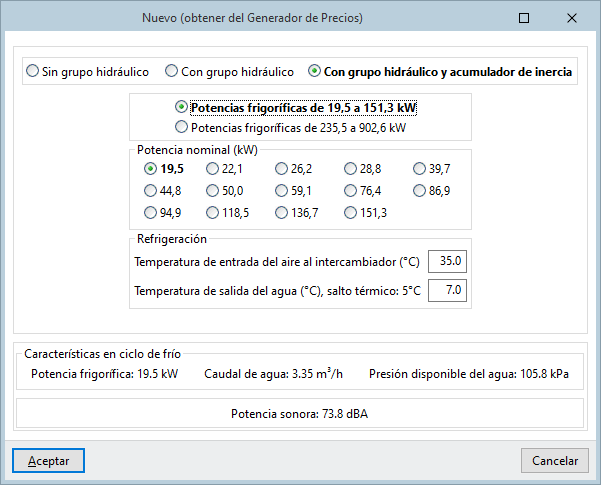601x485 pixels.
Task: Edit the water outlet temperature field
Action: 448,291
